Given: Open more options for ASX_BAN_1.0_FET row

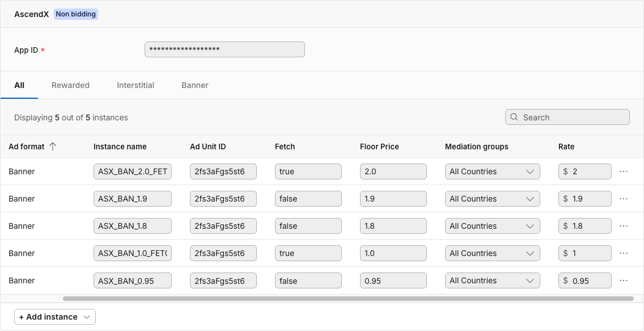Looking at the screenshot, I should (x=623, y=253).
